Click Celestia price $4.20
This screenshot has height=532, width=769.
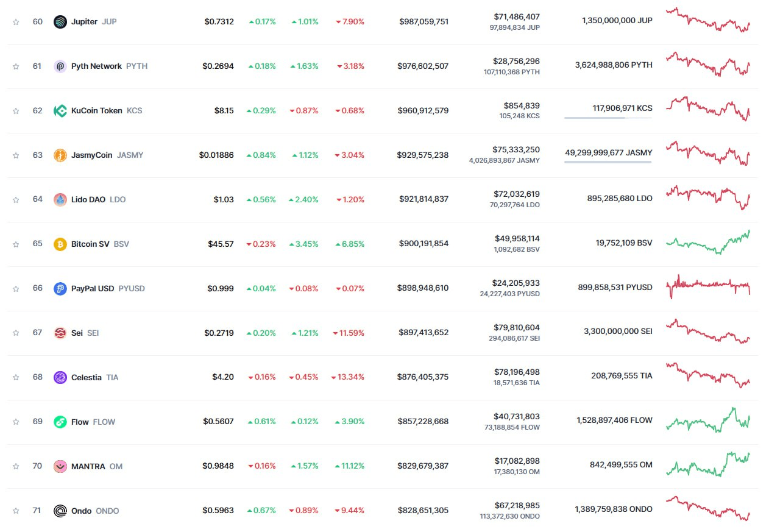(x=223, y=377)
